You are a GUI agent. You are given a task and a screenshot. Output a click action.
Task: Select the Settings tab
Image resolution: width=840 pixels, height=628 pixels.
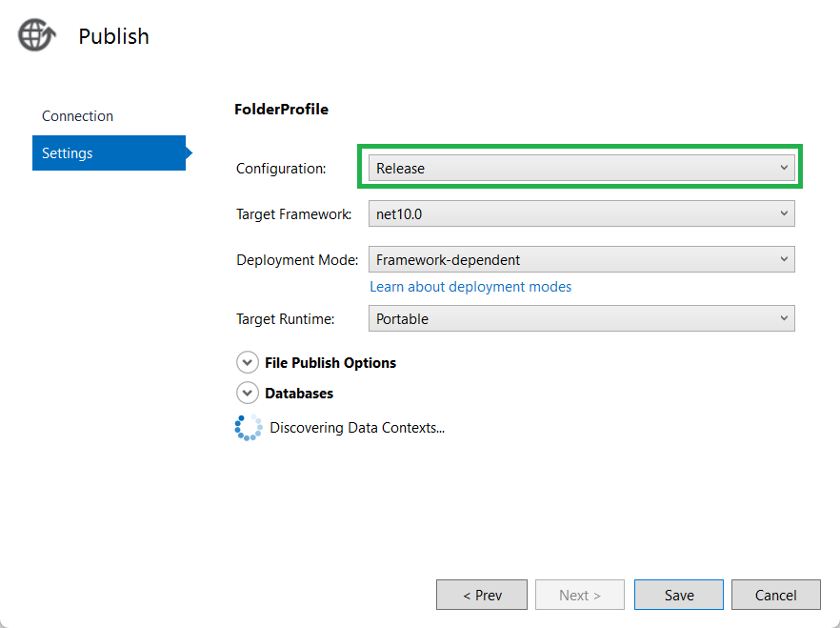[x=67, y=152]
